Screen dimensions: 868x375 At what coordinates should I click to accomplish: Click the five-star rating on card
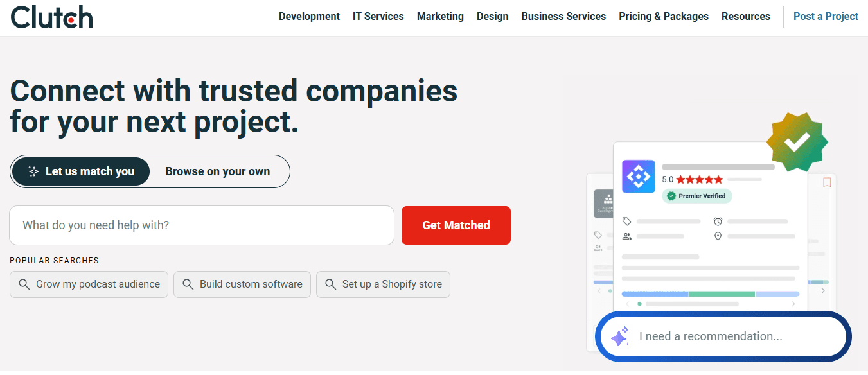(700, 180)
